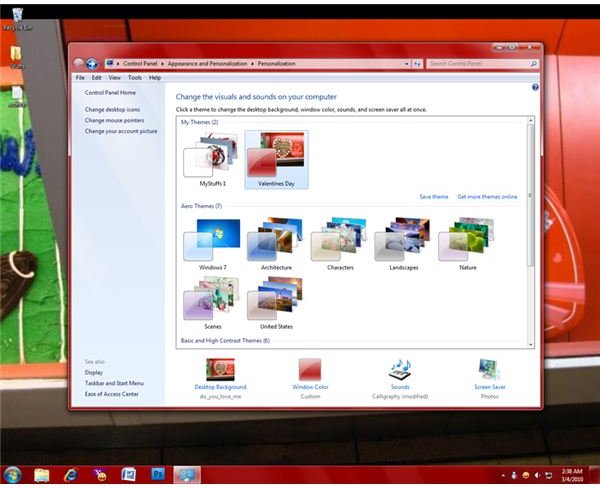Viewport: 600px width, 489px height.
Task: Select the folder icon on desktop
Action: tap(16, 57)
